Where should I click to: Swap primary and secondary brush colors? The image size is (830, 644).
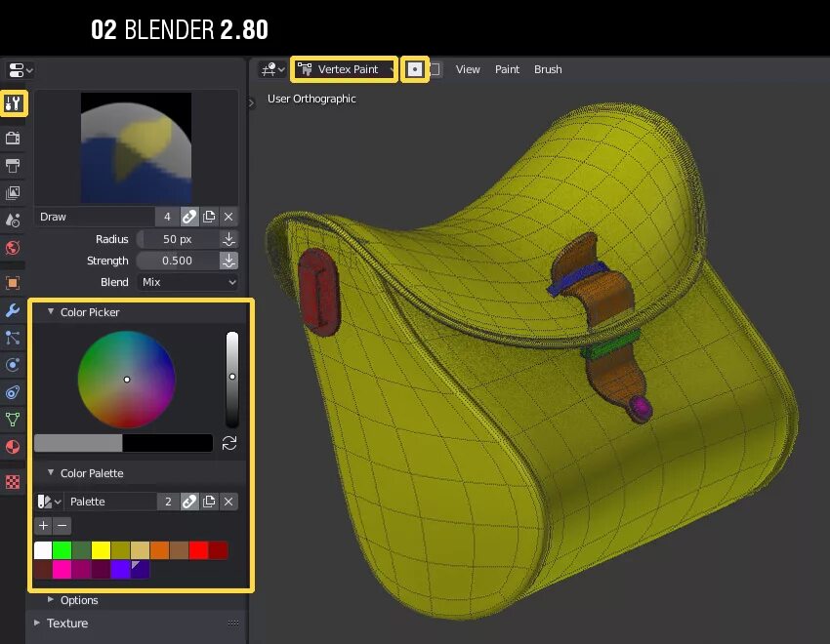point(229,443)
